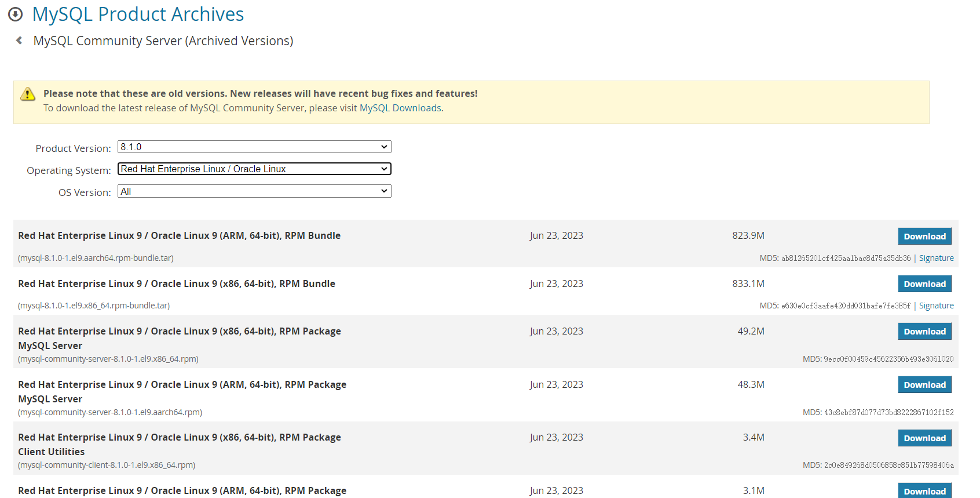Click the MD5 checksum of the ARM RPM Bundle
Image resolution: width=980 pixels, height=498 pixels.
tap(846, 259)
